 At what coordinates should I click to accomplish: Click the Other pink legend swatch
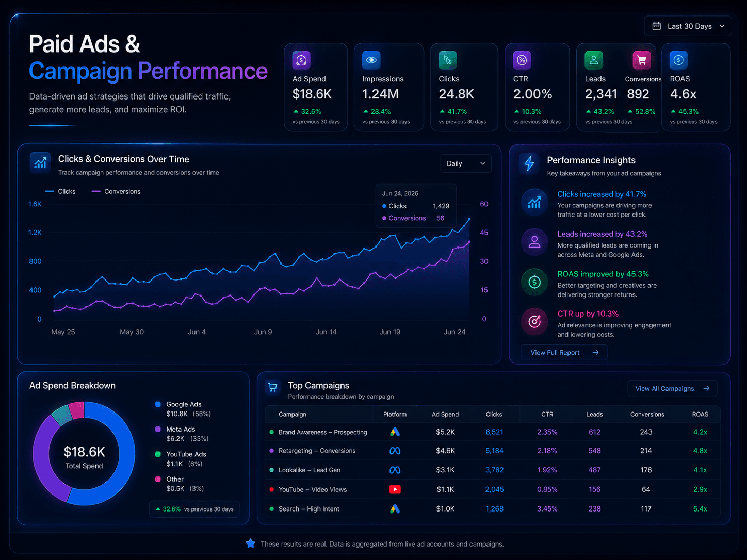pyautogui.click(x=158, y=479)
